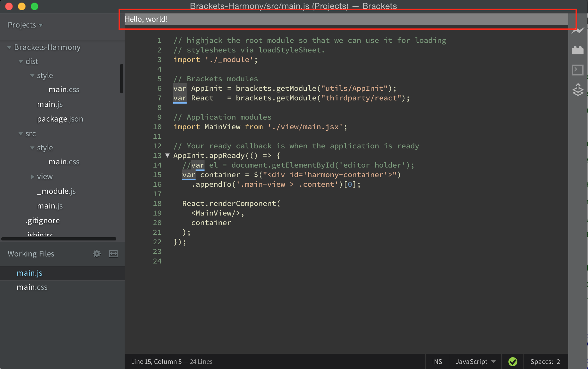Click the word React on line 7
This screenshot has width=588, height=369.
202,98
